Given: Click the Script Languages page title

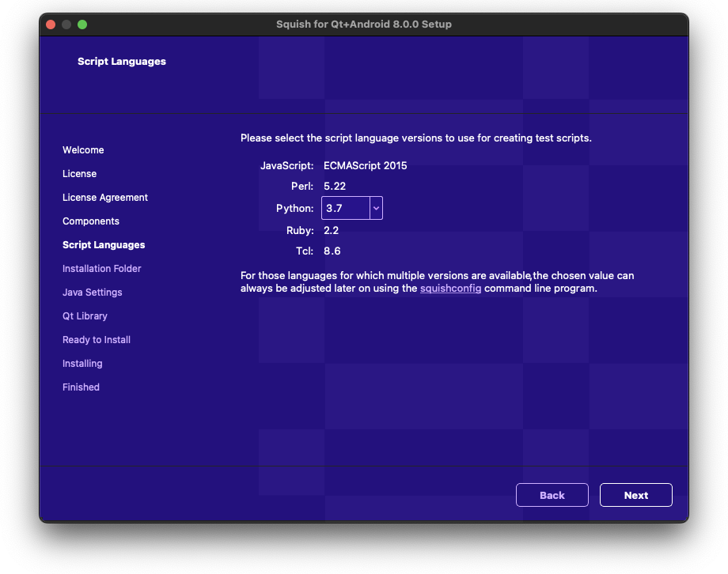Looking at the screenshot, I should (121, 61).
